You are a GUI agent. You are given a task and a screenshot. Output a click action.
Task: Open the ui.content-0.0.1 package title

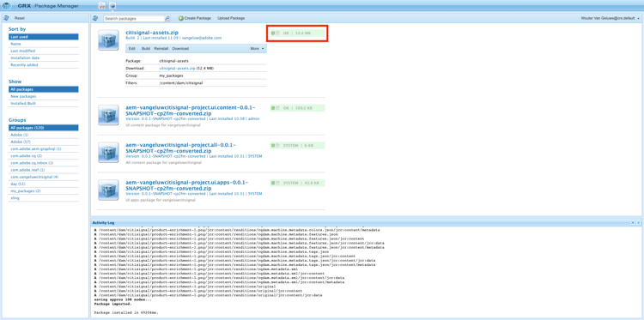point(191,111)
